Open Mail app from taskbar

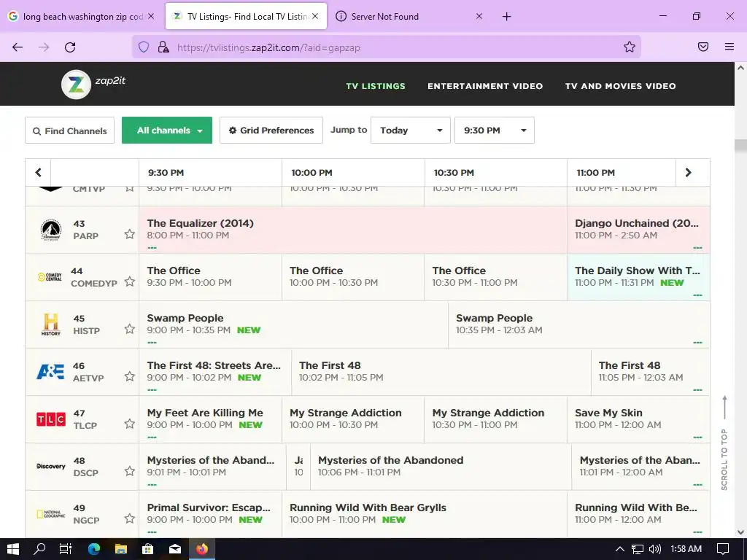(x=175, y=549)
